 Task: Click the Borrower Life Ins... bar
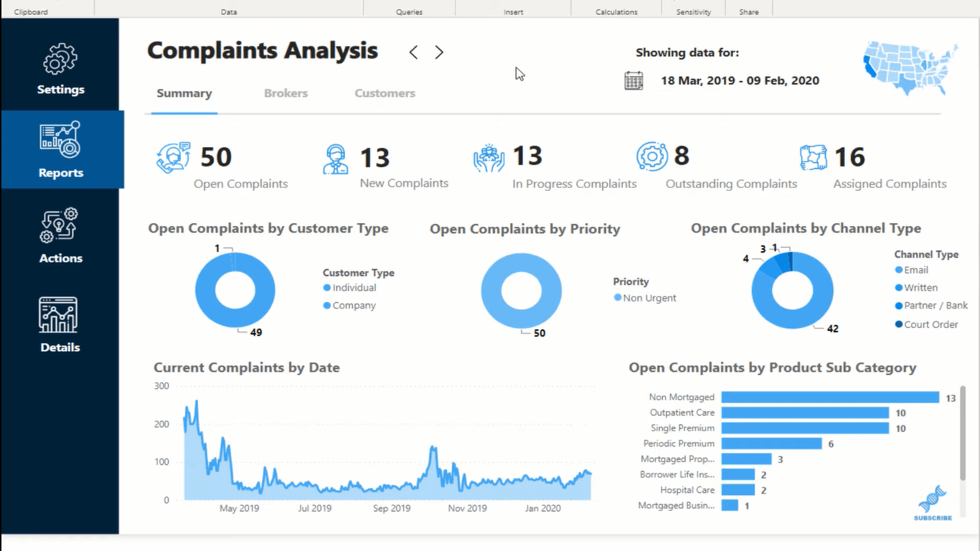(738, 474)
